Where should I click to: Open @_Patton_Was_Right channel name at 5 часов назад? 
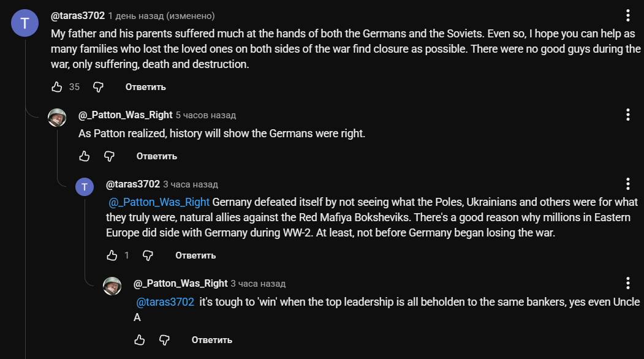click(x=125, y=115)
